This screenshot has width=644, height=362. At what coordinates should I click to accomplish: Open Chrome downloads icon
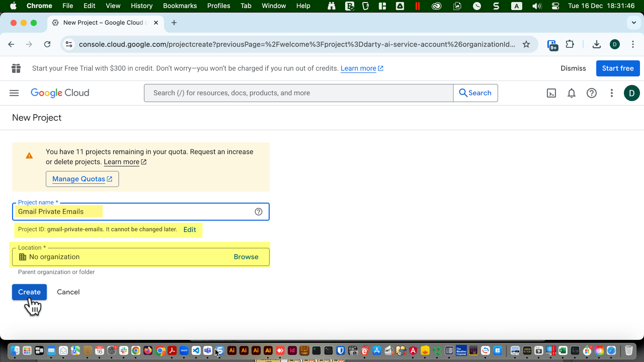click(596, 44)
